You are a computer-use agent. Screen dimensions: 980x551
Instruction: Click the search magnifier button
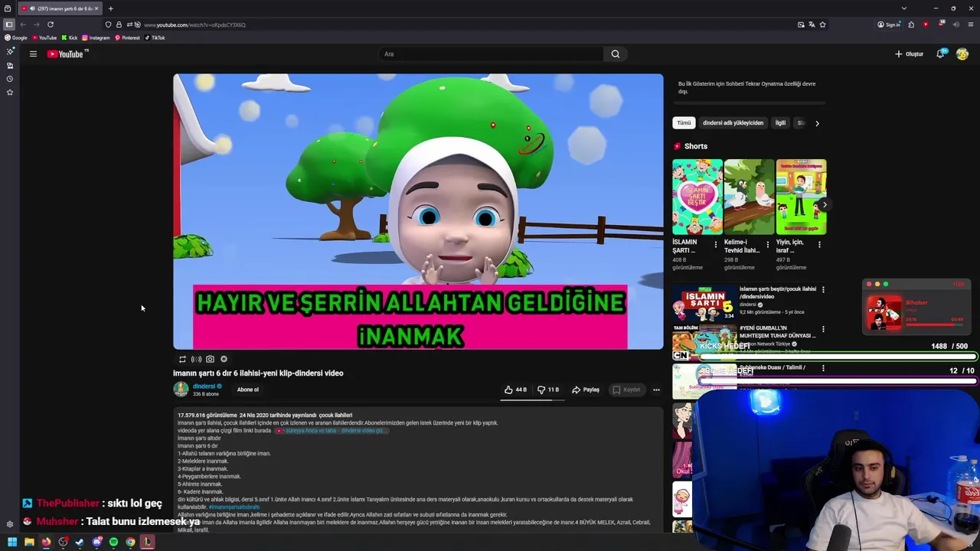point(616,54)
